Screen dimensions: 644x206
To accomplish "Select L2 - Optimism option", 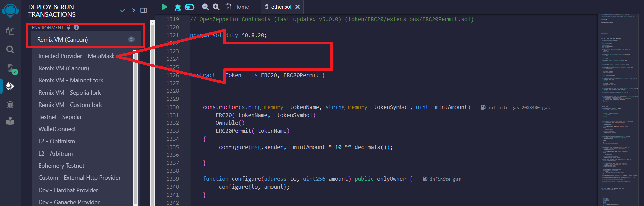I will 57,141.
